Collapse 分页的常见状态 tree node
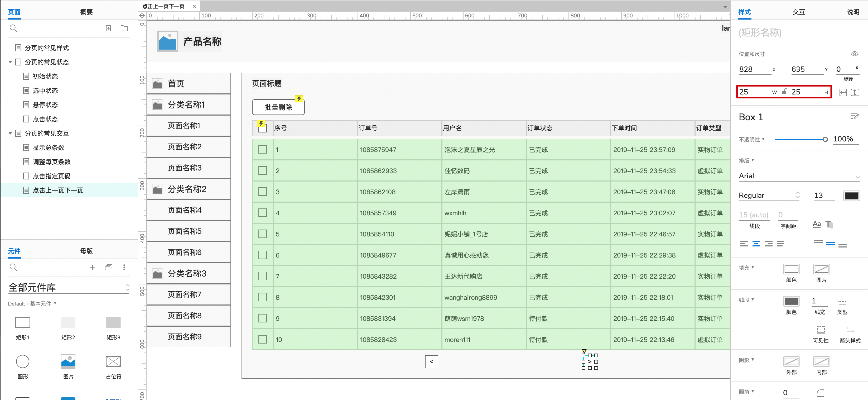 click(x=10, y=62)
